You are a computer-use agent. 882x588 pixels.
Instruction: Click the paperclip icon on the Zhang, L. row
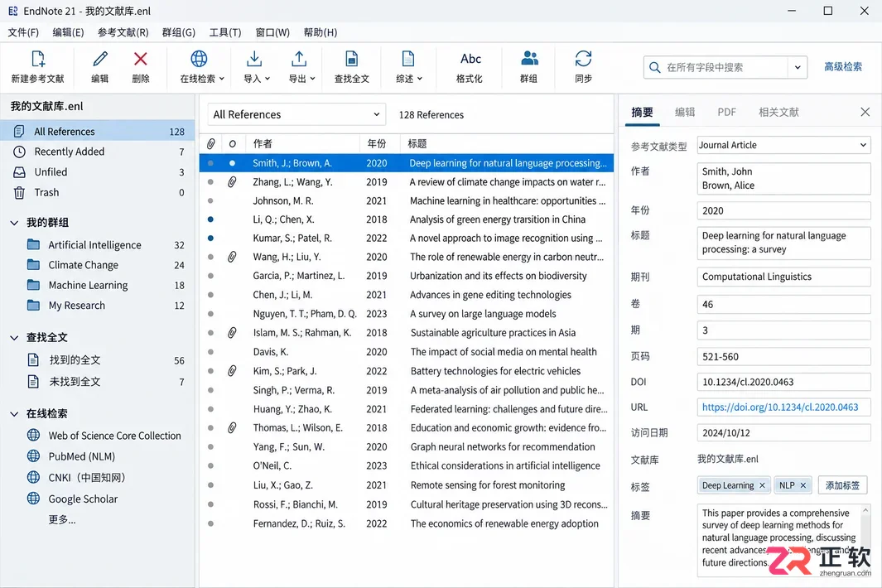click(232, 181)
